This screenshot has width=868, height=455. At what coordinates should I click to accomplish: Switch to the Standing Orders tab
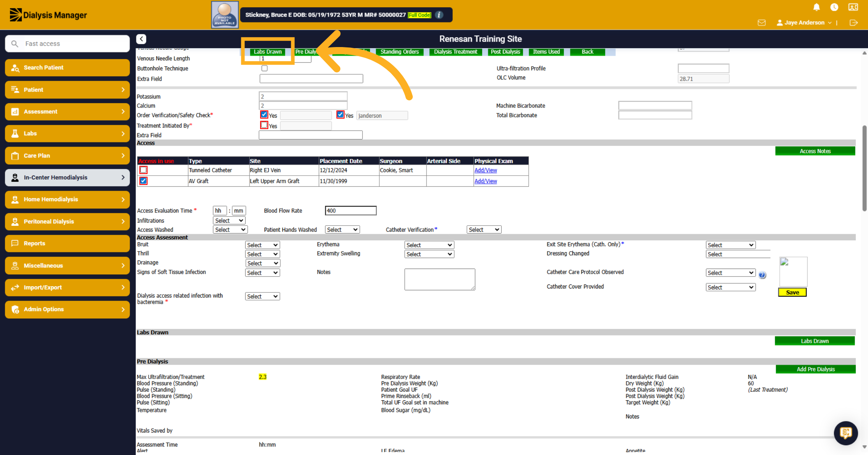click(399, 52)
